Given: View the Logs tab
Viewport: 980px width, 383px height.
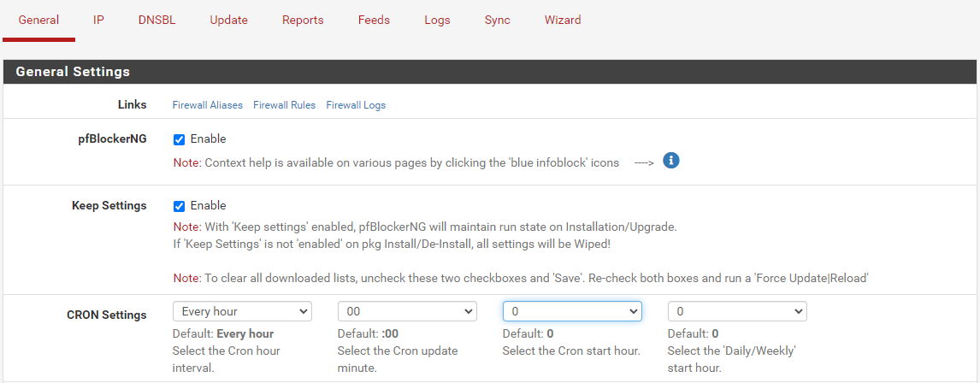Looking at the screenshot, I should 437,20.
